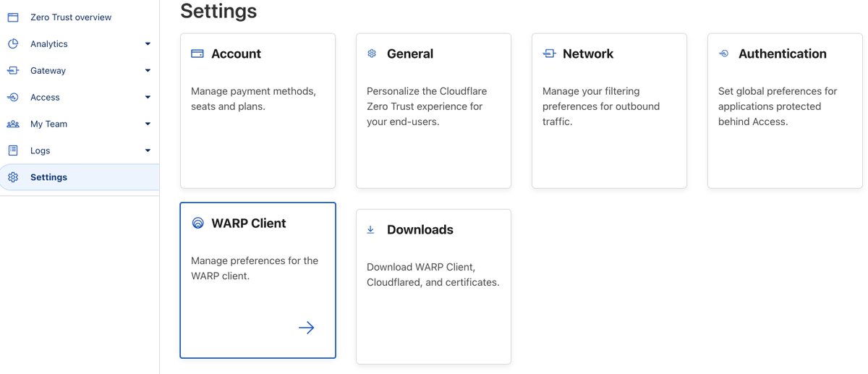868x374 pixels.
Task: Expand the Gateway menu dropdown arrow
Action: pos(148,71)
